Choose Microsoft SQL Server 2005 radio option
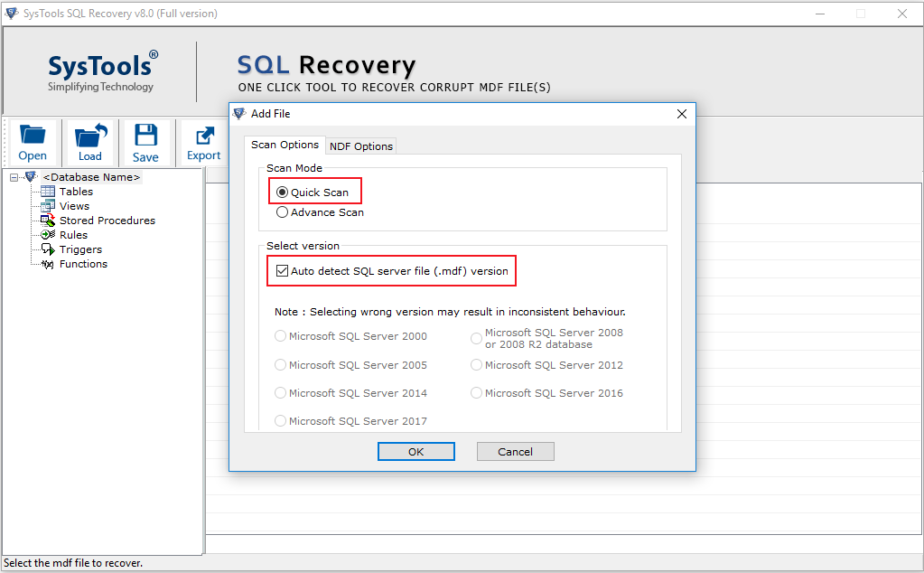This screenshot has height=573, width=924. [x=281, y=365]
